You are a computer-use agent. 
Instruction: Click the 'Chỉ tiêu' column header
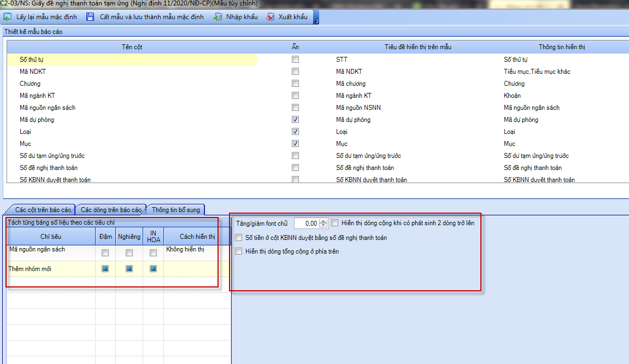[51, 236]
